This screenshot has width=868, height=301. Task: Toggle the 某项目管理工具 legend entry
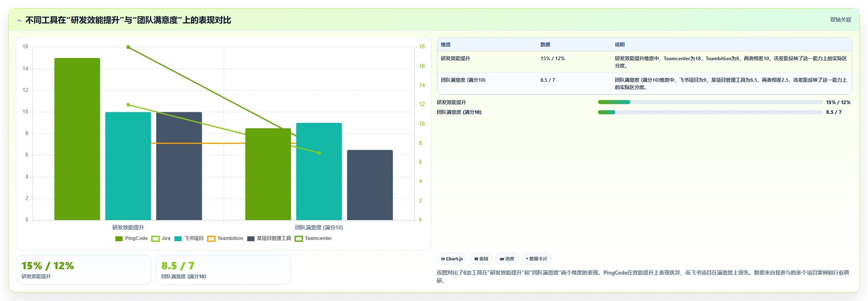[269, 238]
